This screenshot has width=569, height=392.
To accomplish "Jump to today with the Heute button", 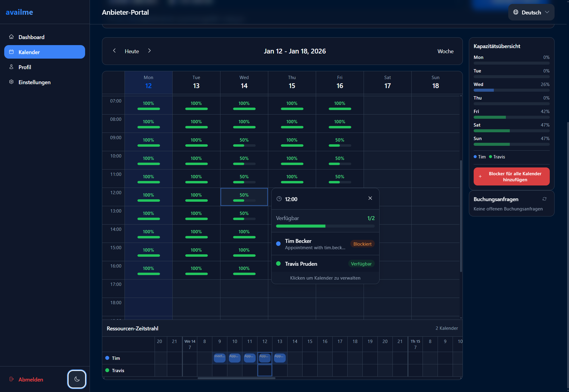I will [131, 51].
